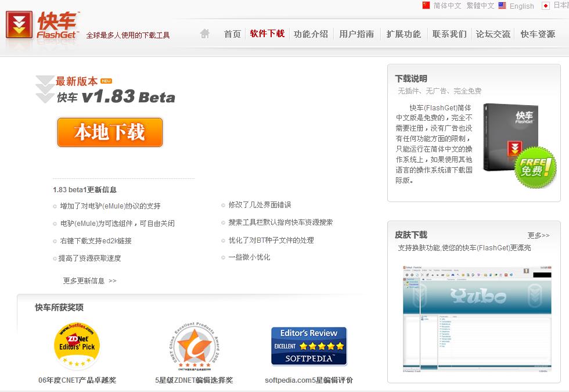Click the Softpedia Editor's Review badge
The width and height of the screenshot is (569, 392).
(309, 346)
